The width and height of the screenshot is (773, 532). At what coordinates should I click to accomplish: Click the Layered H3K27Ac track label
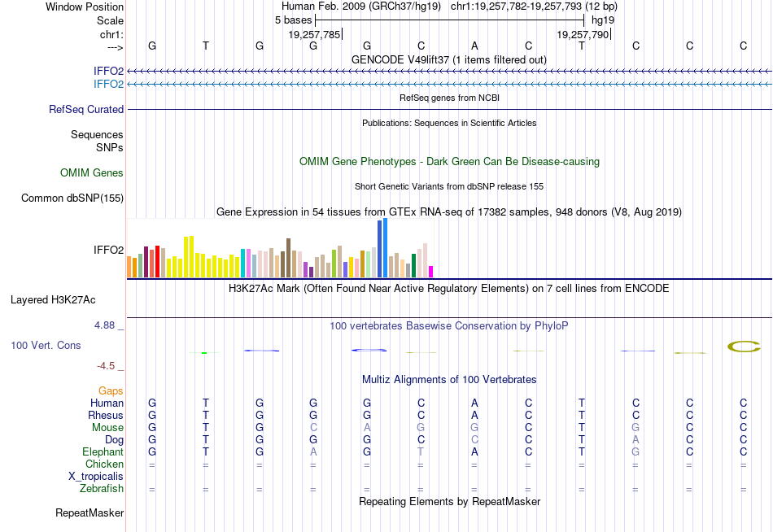(53, 300)
